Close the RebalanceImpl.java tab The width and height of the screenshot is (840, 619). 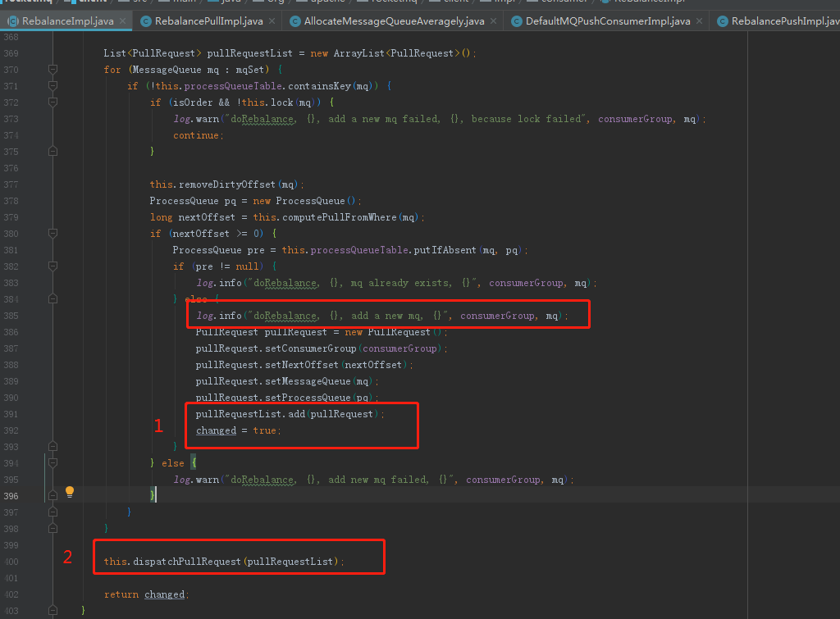tap(123, 20)
